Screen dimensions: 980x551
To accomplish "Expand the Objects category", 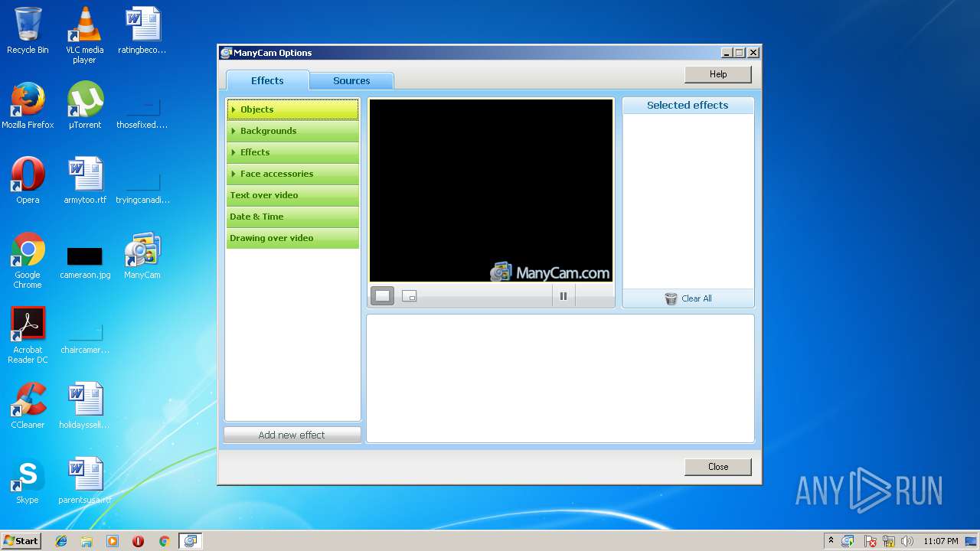I will pyautogui.click(x=292, y=109).
